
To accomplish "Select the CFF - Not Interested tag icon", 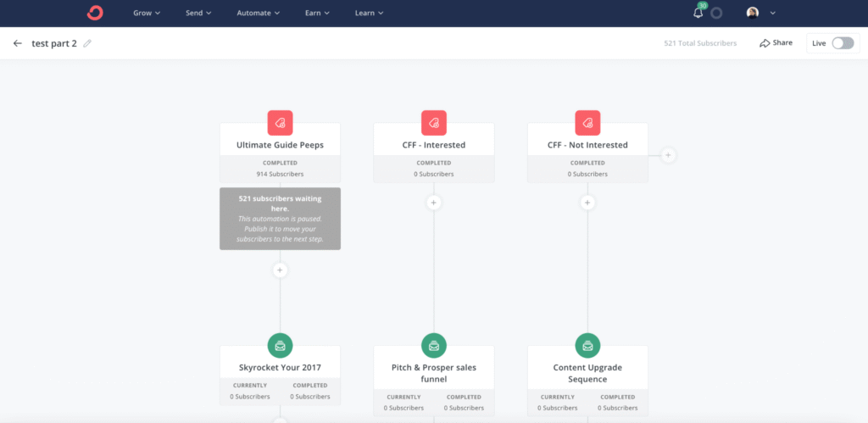I will pos(587,122).
